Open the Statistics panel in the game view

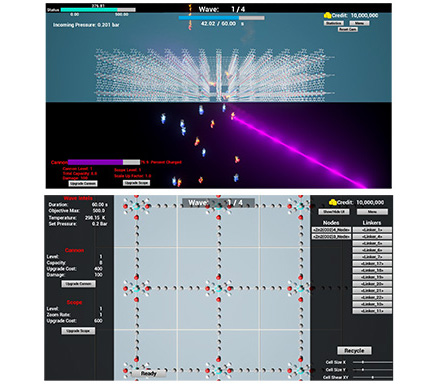(x=334, y=23)
